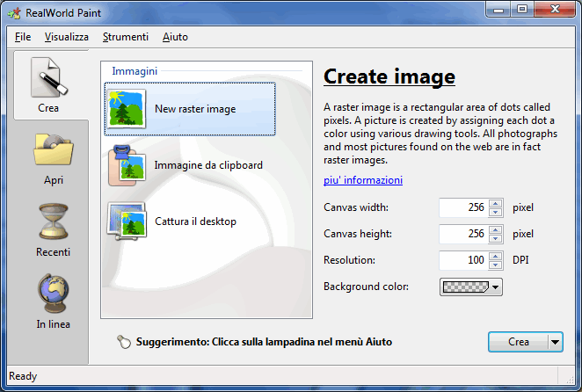Open the File menu
This screenshot has width=582, height=392.
point(23,37)
